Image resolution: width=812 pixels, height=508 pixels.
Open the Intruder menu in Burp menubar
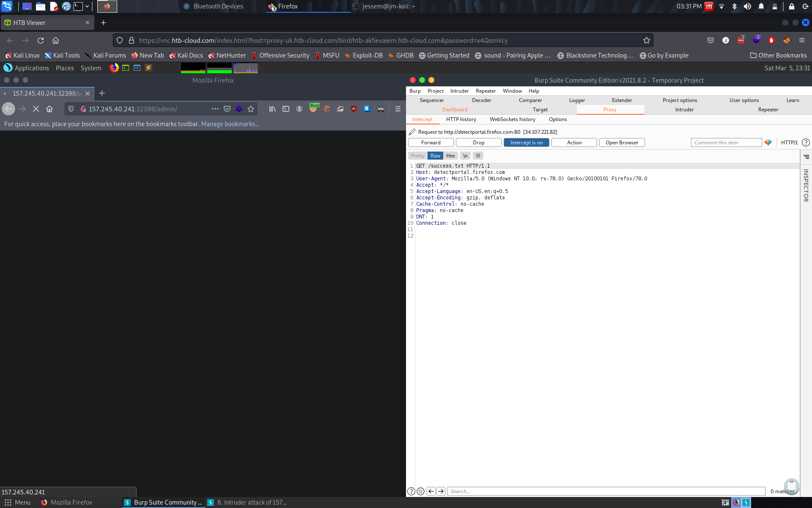coord(459,91)
